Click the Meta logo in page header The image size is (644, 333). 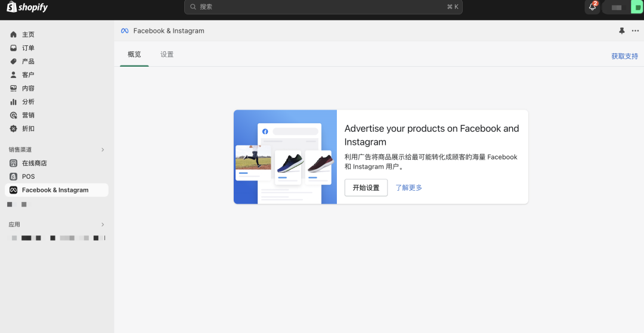(125, 31)
